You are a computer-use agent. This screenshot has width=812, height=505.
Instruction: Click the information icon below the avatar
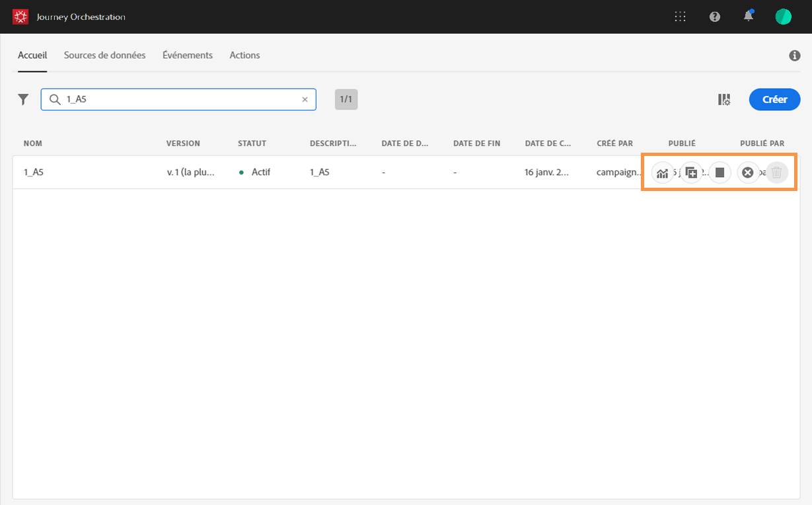coord(795,56)
